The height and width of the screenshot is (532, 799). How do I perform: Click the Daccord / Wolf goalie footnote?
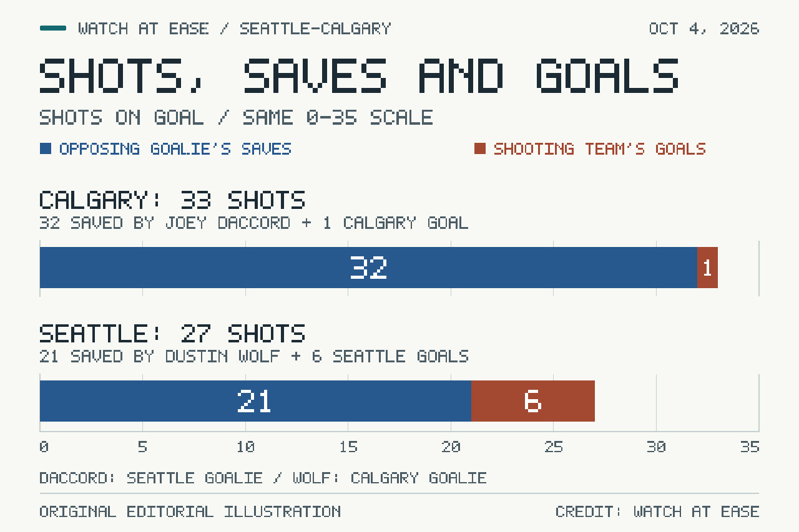tap(263, 478)
